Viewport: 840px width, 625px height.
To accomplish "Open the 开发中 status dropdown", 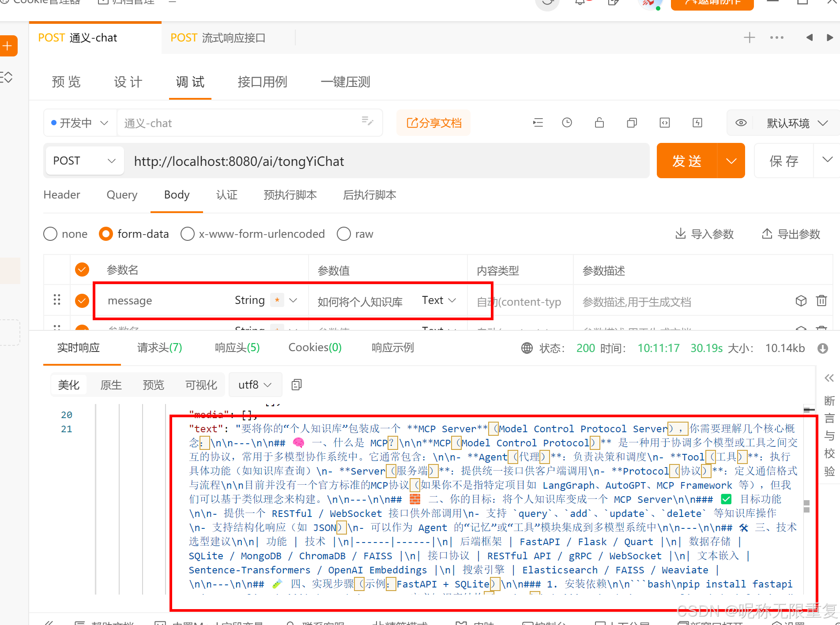I will click(x=80, y=123).
